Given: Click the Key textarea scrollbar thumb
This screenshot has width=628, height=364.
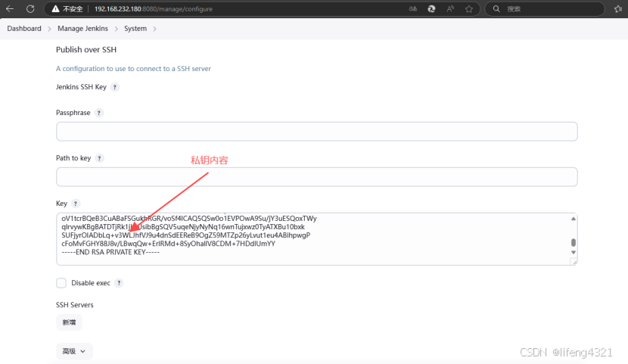Looking at the screenshot, I should click(573, 242).
